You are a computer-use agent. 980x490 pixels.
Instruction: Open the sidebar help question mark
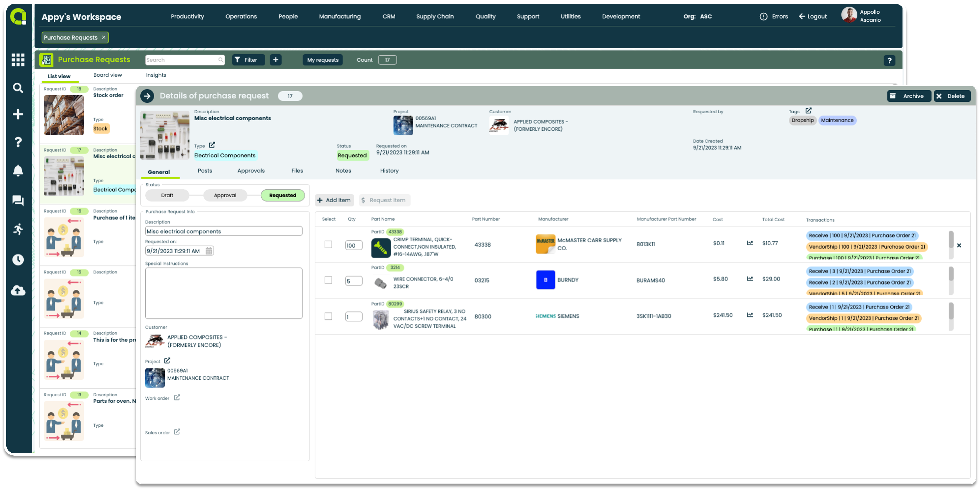[x=18, y=142]
